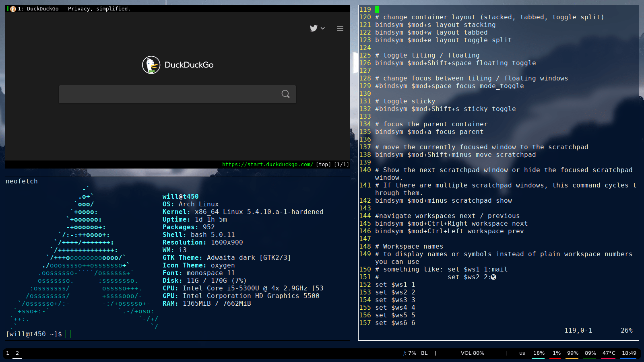This screenshot has width=644, height=362.
Task: Click vim line 'set $ws1 1'
Action: pyautogui.click(x=395, y=285)
